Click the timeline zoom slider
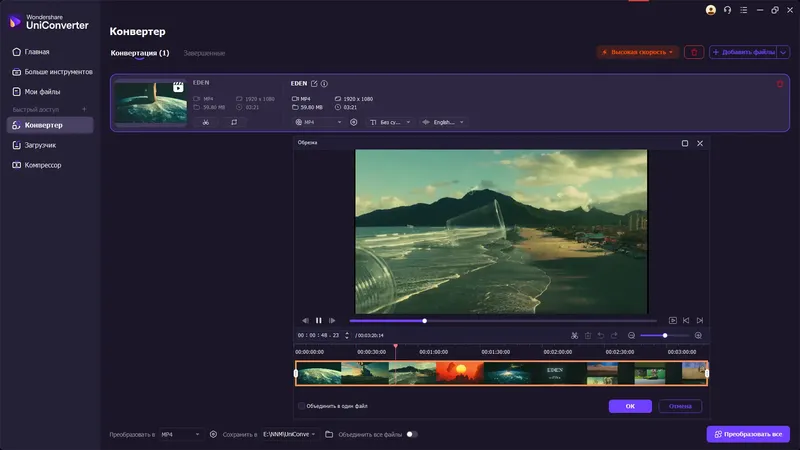Screen dimensions: 800x450 pyautogui.click(x=665, y=335)
